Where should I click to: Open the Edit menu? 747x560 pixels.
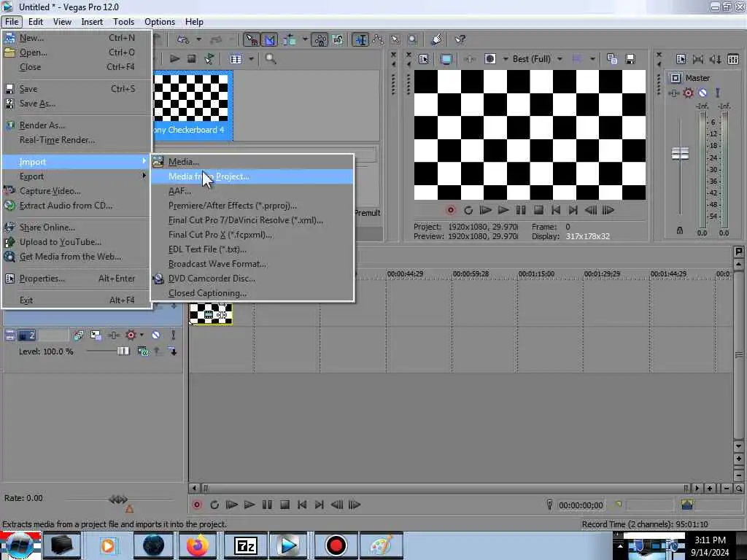[36, 22]
